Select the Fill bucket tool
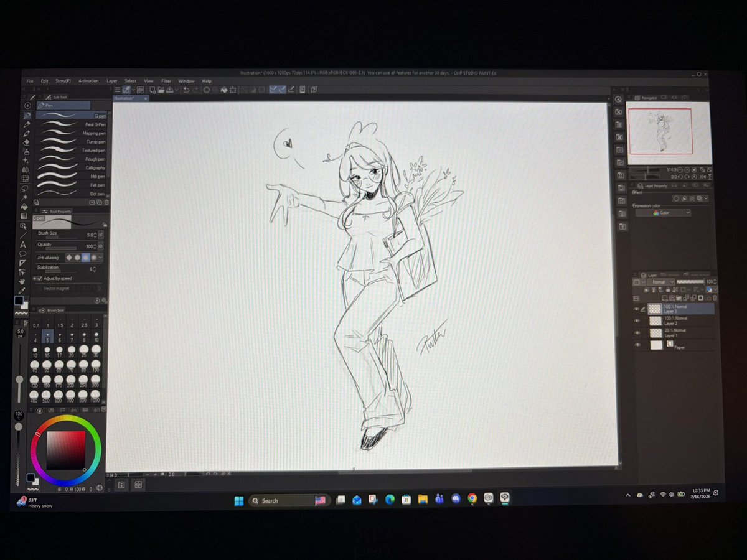 (25, 207)
